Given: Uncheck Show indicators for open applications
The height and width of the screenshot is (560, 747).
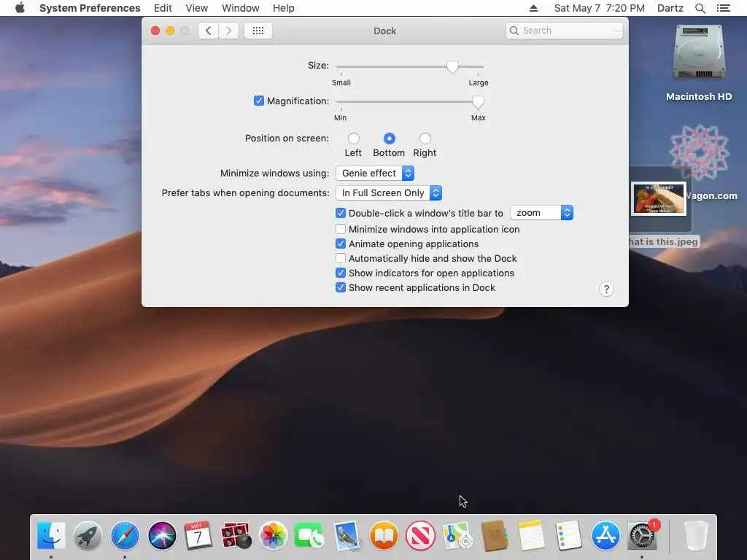Looking at the screenshot, I should point(341,273).
